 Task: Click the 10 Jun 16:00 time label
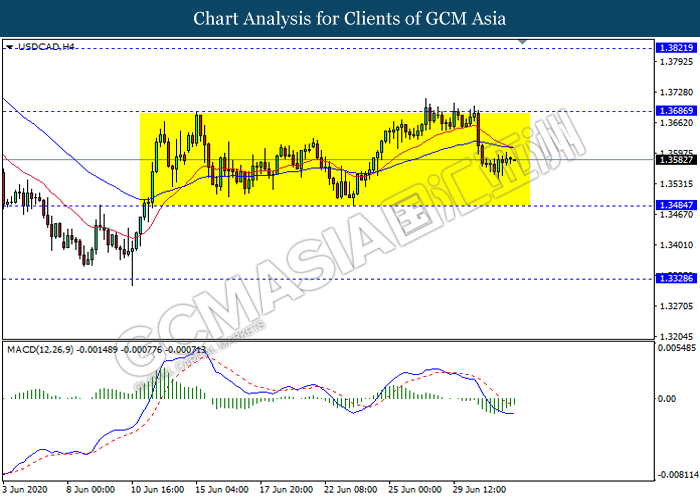coord(158,489)
